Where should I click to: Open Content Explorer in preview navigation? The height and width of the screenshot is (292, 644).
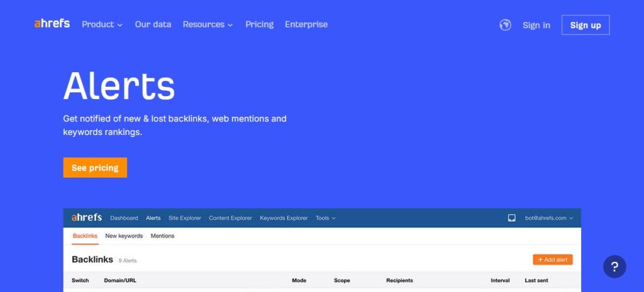230,218
